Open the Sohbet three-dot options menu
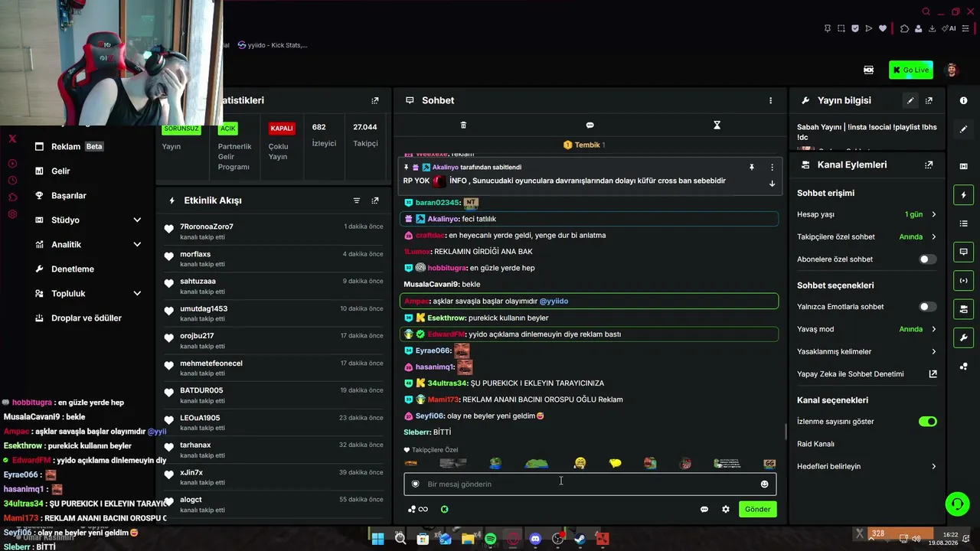980x551 pixels. pyautogui.click(x=770, y=100)
